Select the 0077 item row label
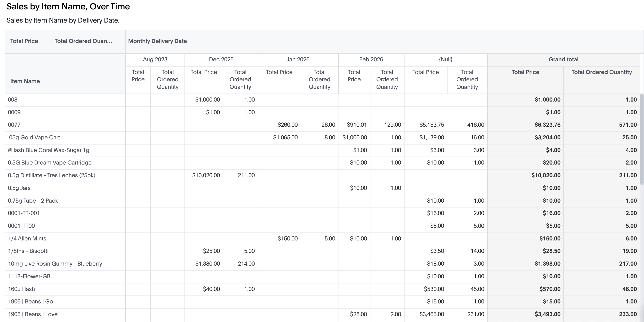Viewport: 644px width, 322px height. [x=14, y=125]
